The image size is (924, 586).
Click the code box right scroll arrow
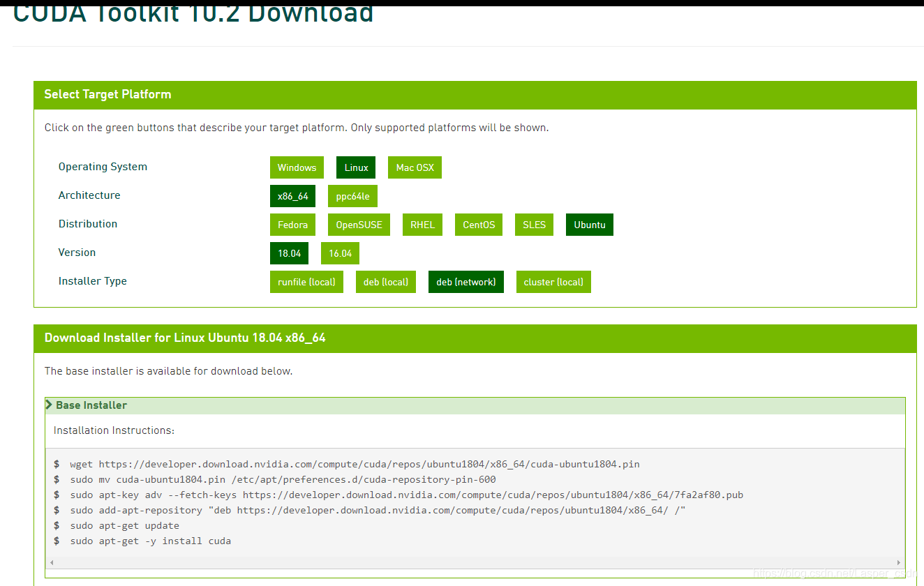point(898,562)
